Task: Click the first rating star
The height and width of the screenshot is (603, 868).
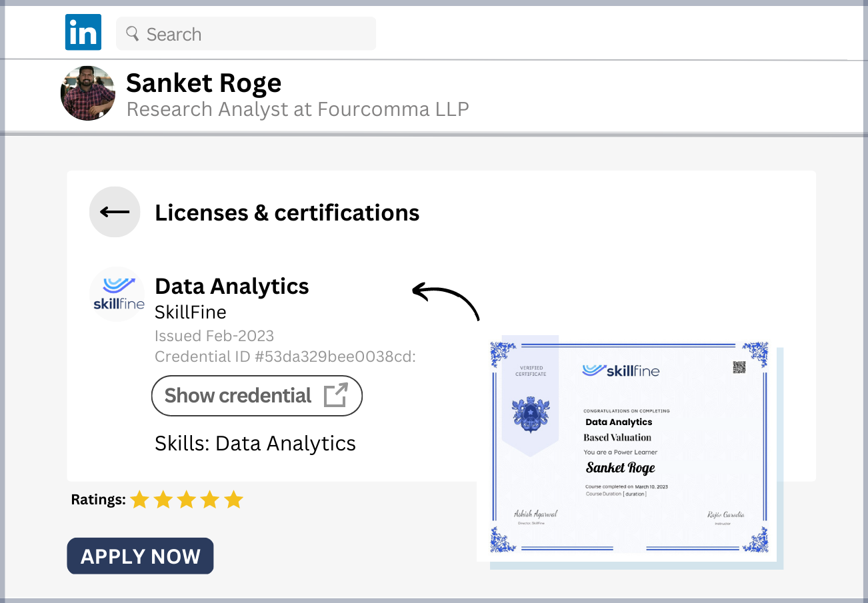Action: point(139,500)
